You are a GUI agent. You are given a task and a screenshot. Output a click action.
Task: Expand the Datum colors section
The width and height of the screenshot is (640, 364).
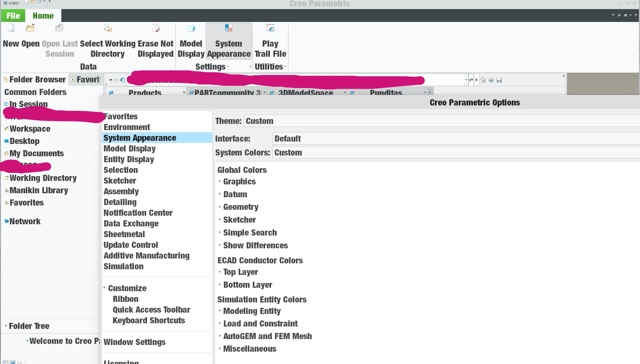click(220, 194)
